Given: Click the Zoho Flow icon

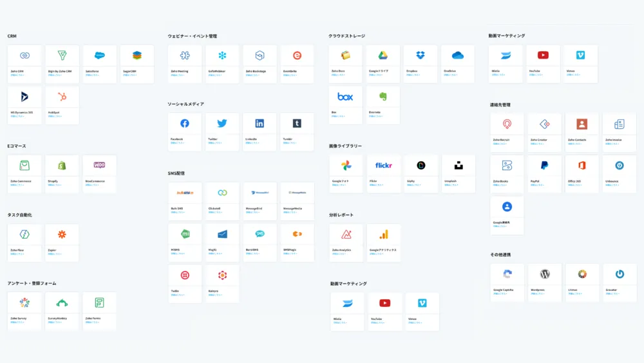Looking at the screenshot, I should click(24, 234).
